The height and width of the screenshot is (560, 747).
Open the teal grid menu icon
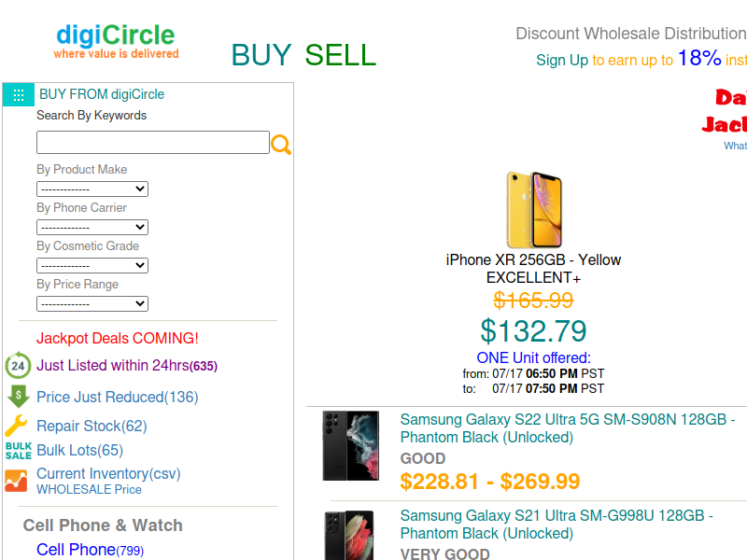pos(19,95)
